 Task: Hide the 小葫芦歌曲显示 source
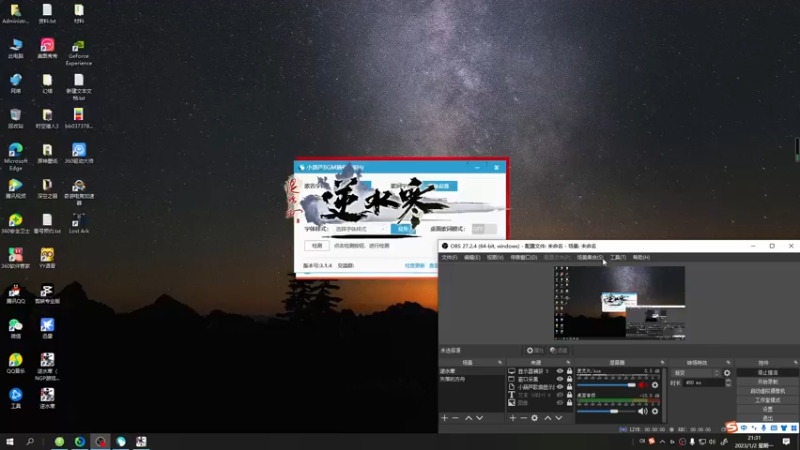560,387
